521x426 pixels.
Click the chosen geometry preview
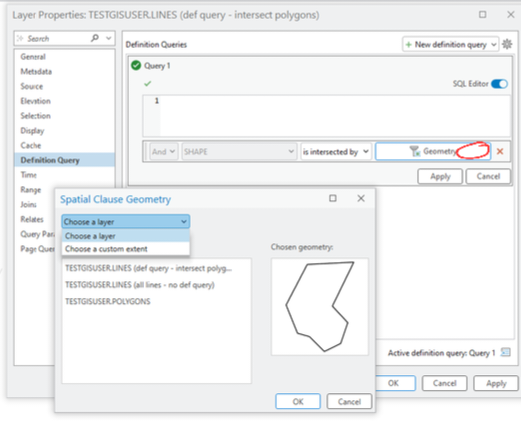click(x=320, y=306)
